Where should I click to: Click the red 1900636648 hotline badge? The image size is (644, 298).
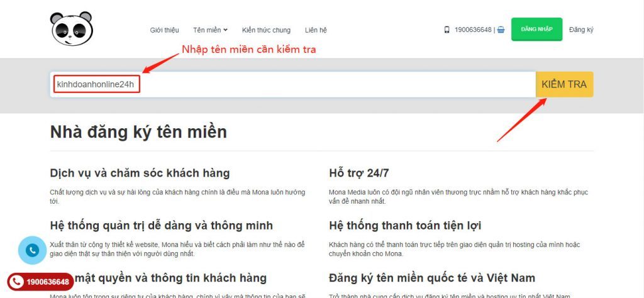click(x=40, y=282)
